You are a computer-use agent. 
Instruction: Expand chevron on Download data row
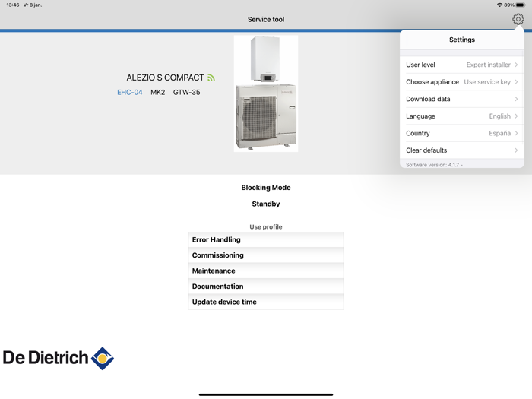coord(516,99)
